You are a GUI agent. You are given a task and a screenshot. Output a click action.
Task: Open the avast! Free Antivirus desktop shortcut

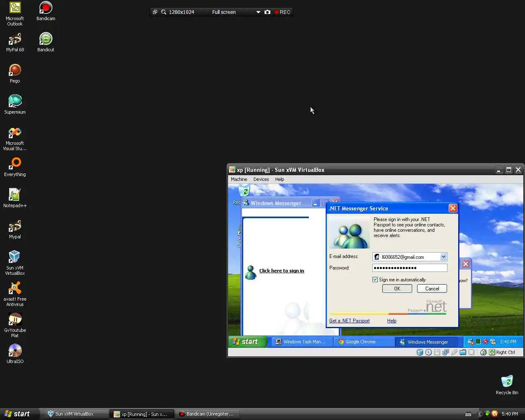[x=15, y=294]
